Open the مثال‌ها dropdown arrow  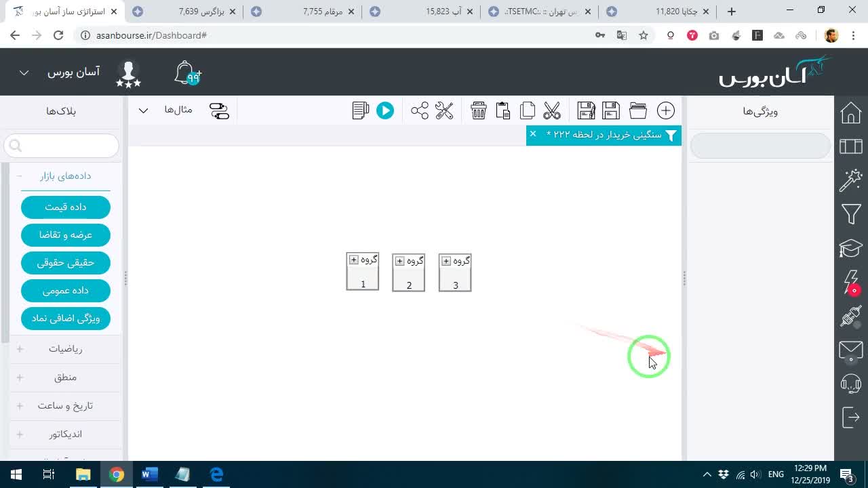[x=144, y=110]
